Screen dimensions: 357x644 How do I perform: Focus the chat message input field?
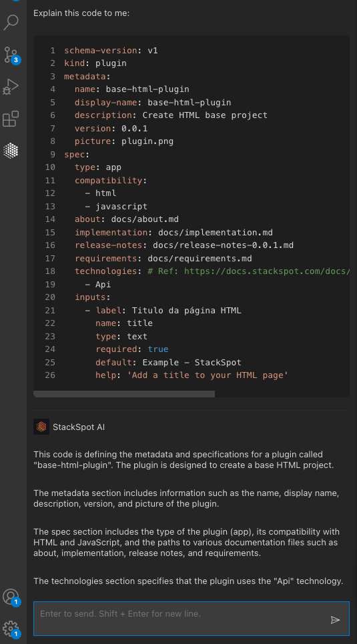pos(192,619)
